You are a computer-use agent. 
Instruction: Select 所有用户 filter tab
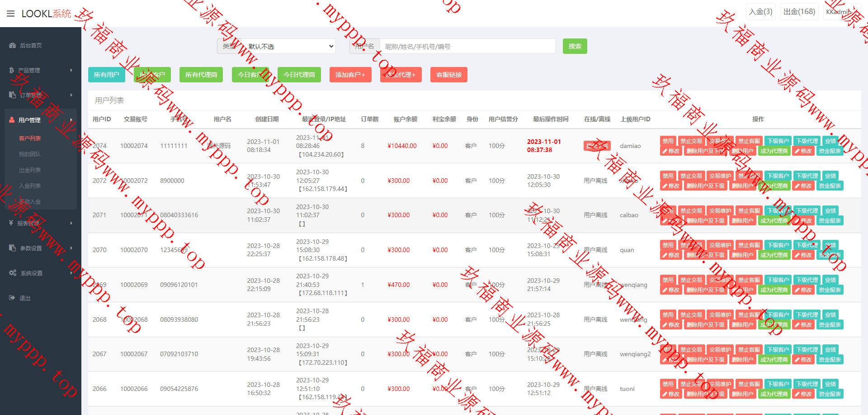[107, 75]
